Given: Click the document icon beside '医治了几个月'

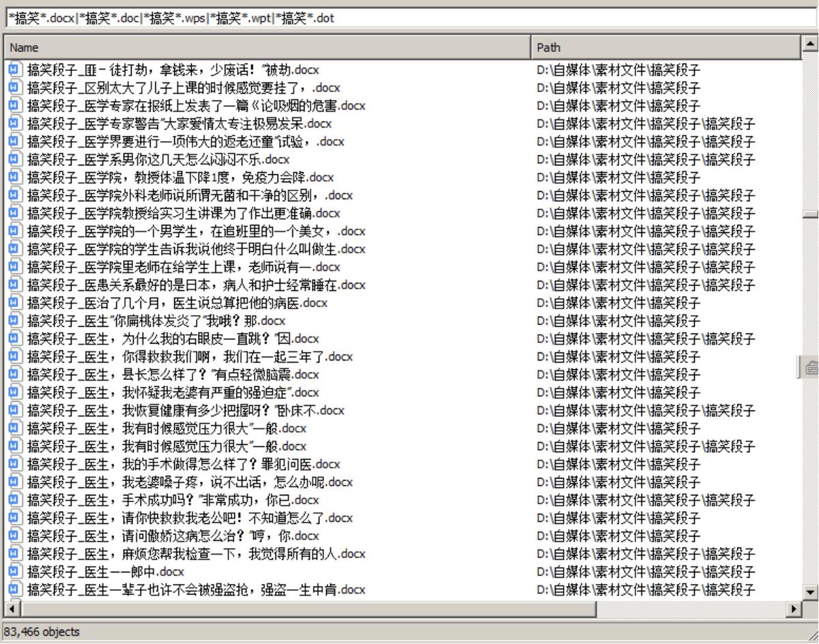Looking at the screenshot, I should pyautogui.click(x=14, y=302).
